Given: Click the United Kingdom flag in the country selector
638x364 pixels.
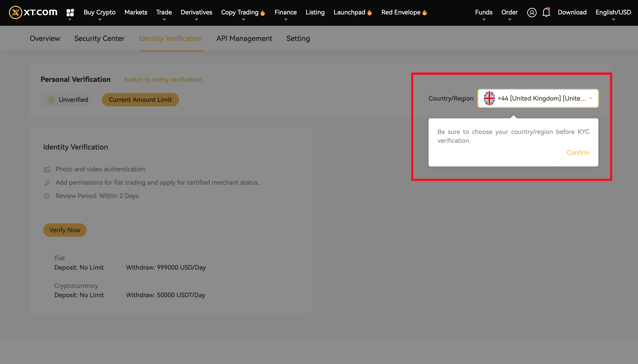Looking at the screenshot, I should coord(489,98).
